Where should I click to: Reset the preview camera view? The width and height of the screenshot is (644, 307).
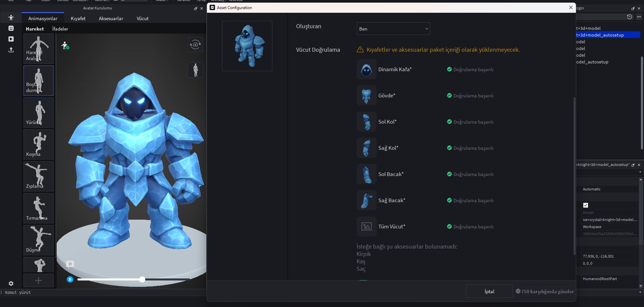196,44
